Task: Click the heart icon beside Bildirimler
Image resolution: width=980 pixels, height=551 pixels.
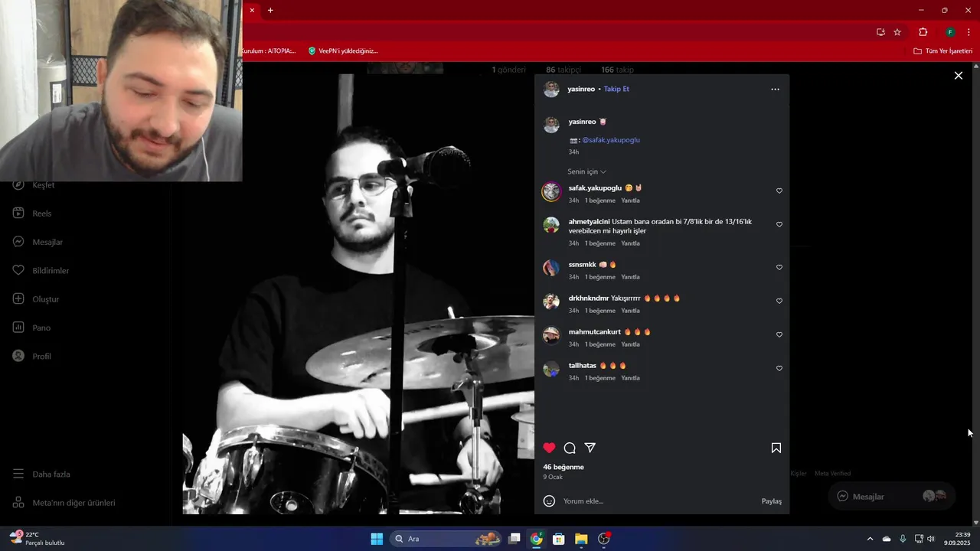Action: coord(18,271)
